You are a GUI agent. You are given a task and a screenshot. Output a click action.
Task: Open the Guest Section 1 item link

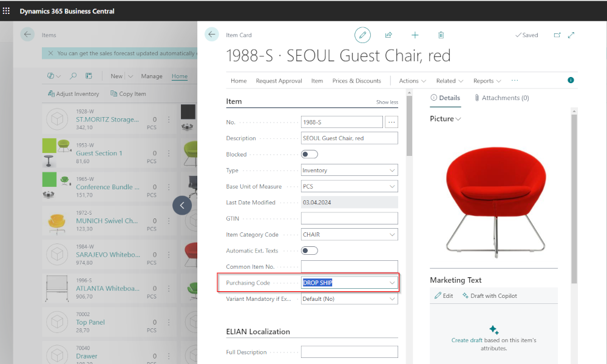click(x=99, y=153)
